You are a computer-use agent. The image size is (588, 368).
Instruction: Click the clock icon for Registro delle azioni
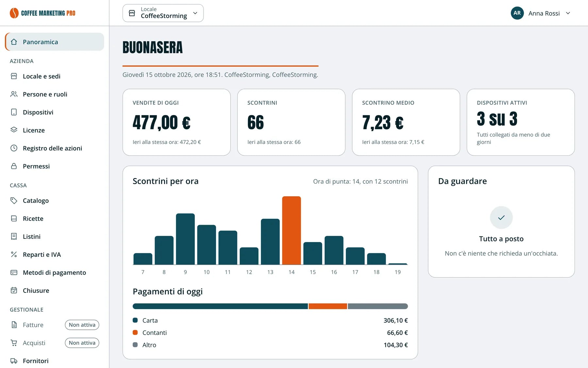pyautogui.click(x=14, y=148)
